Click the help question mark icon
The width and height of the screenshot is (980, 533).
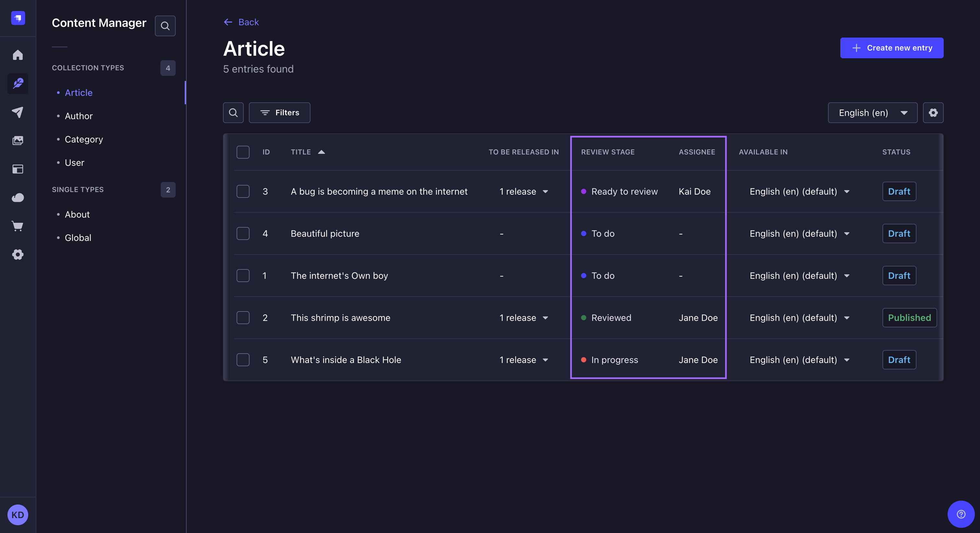(961, 514)
